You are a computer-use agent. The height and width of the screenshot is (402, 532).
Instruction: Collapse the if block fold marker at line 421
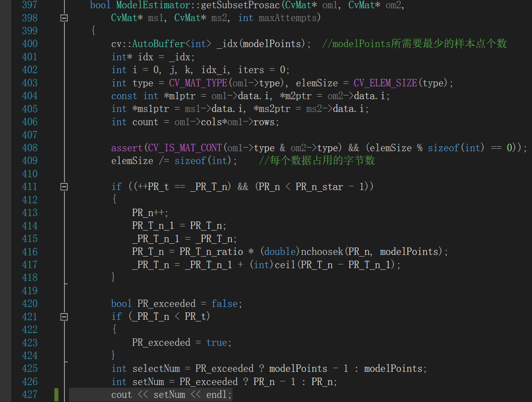tap(64, 316)
